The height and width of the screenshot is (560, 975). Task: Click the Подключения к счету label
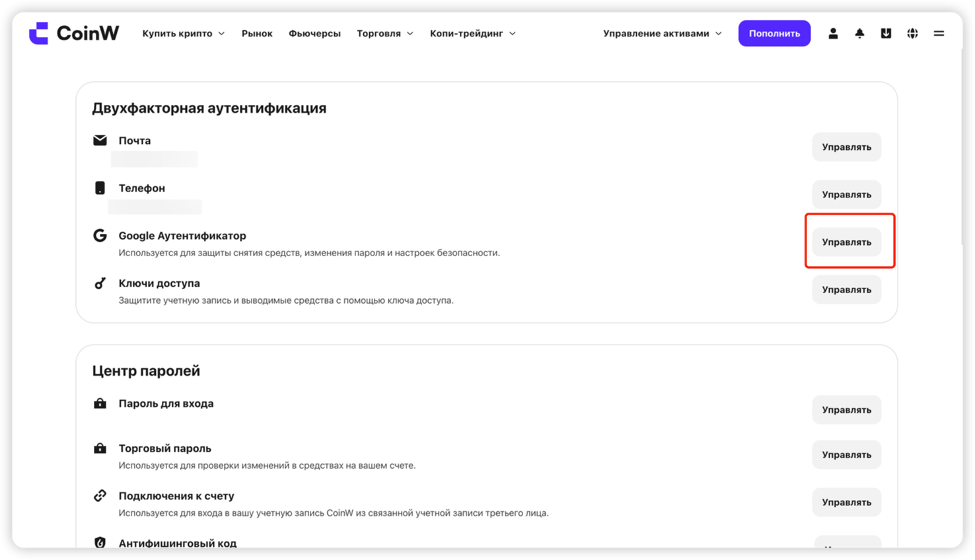176,495
